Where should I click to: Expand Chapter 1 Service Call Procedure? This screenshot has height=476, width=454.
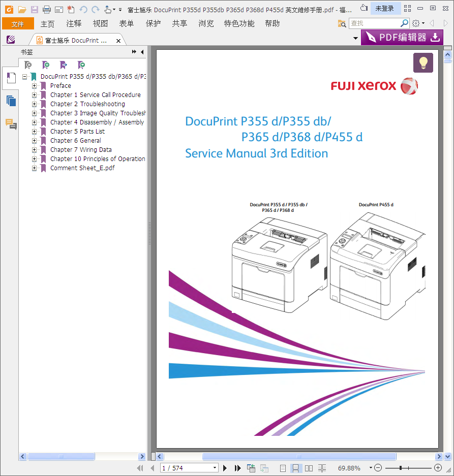click(x=35, y=95)
